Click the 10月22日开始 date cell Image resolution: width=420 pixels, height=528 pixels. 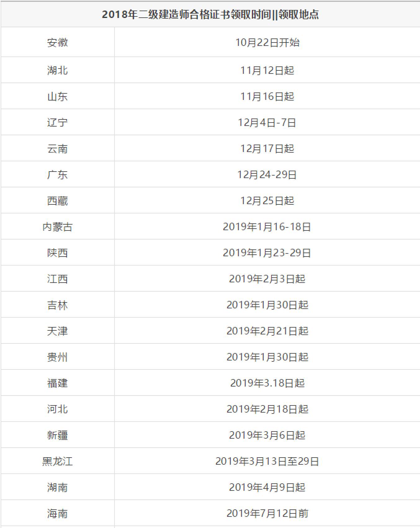click(267, 42)
